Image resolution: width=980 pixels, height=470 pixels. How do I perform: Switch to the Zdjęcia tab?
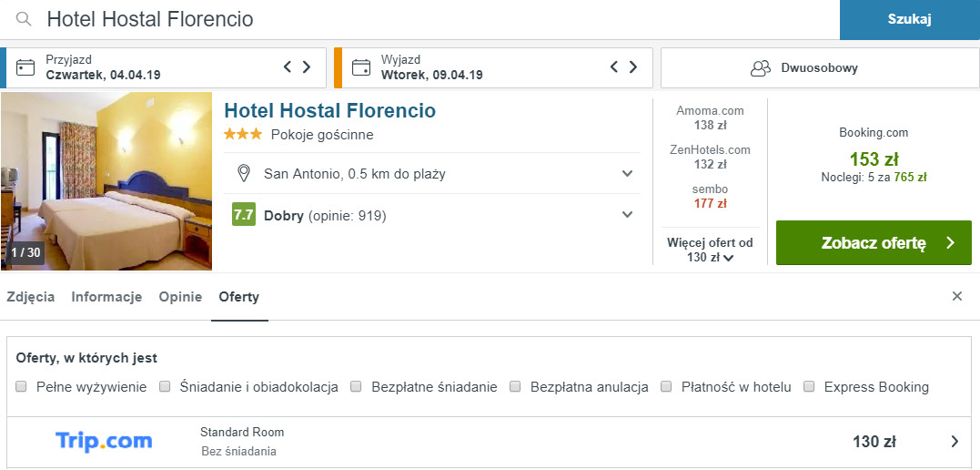31,297
